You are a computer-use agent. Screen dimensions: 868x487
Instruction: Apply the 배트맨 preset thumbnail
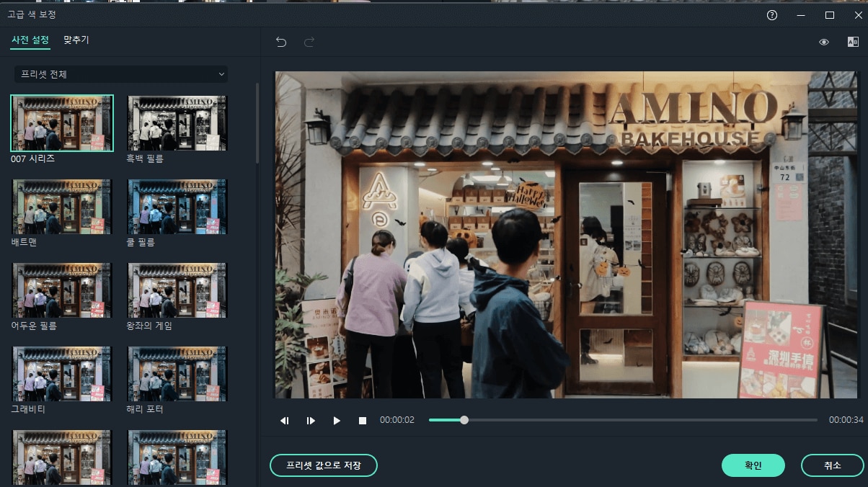(62, 207)
